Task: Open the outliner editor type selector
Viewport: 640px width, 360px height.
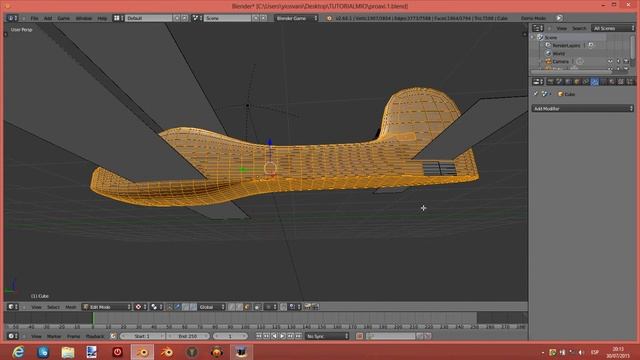Action: point(538,28)
